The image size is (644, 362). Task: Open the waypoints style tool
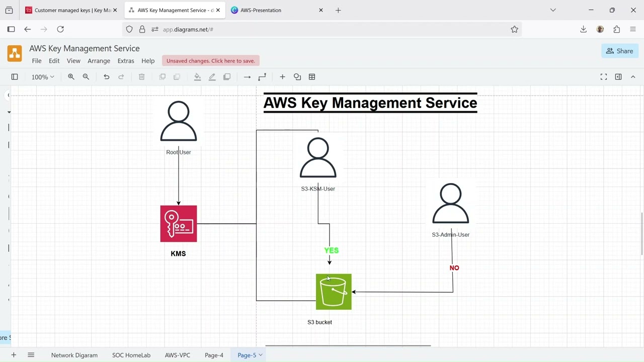click(262, 77)
